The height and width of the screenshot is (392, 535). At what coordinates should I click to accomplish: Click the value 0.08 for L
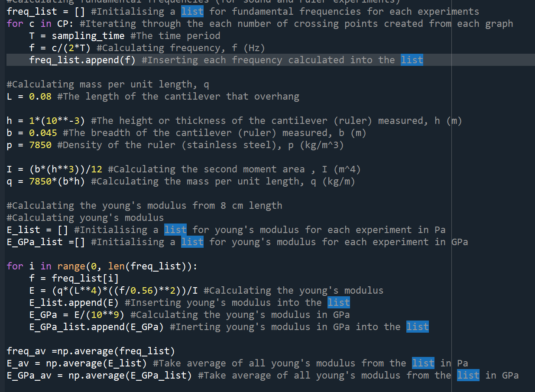click(40, 96)
